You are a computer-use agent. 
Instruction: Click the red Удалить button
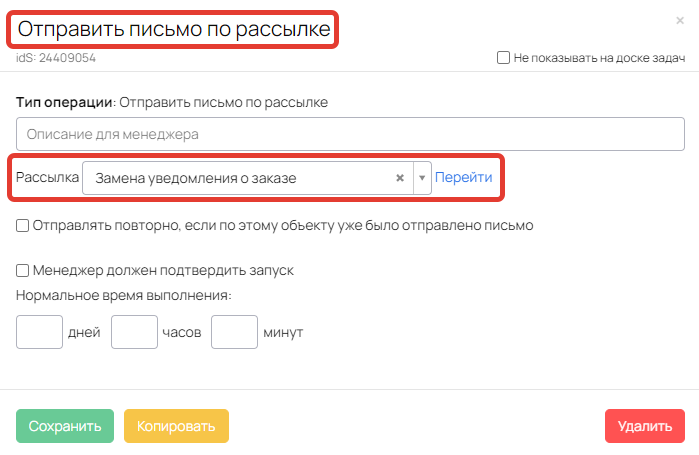645,426
